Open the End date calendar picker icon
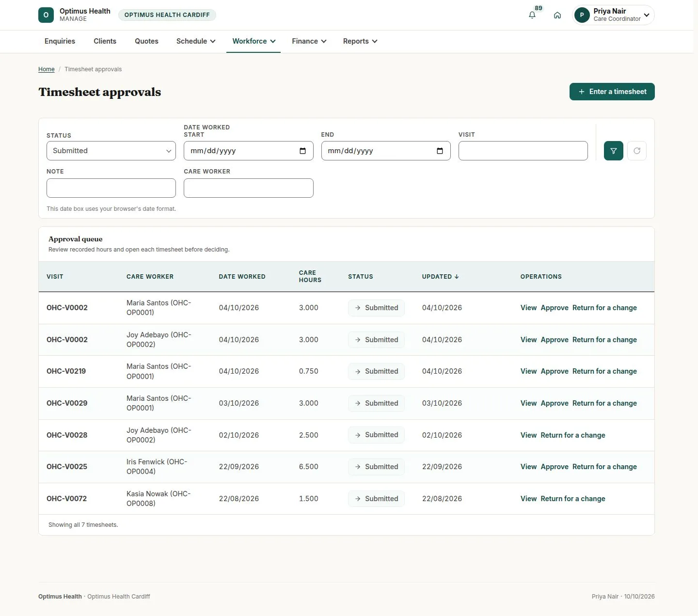Viewport: 698px width, 616px height. click(440, 151)
